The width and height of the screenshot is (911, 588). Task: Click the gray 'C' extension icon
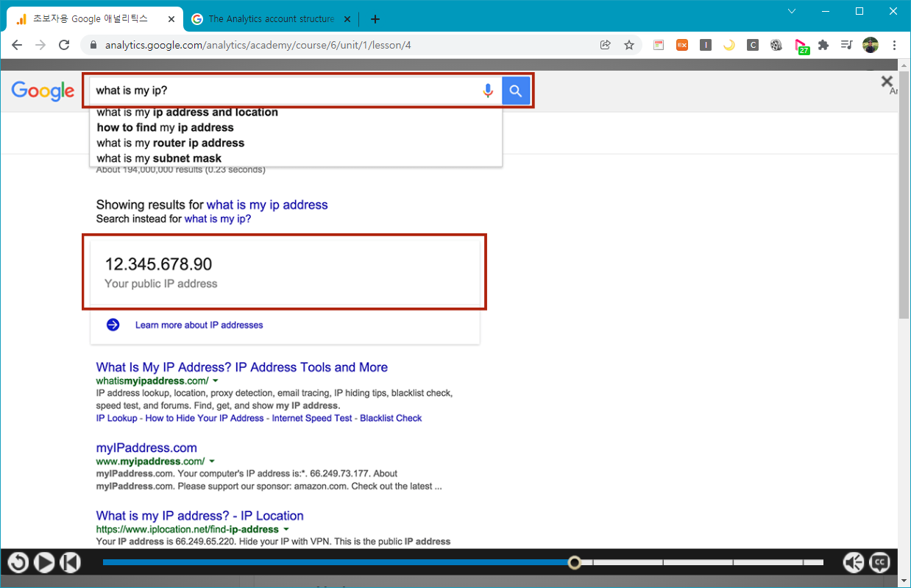click(x=753, y=45)
